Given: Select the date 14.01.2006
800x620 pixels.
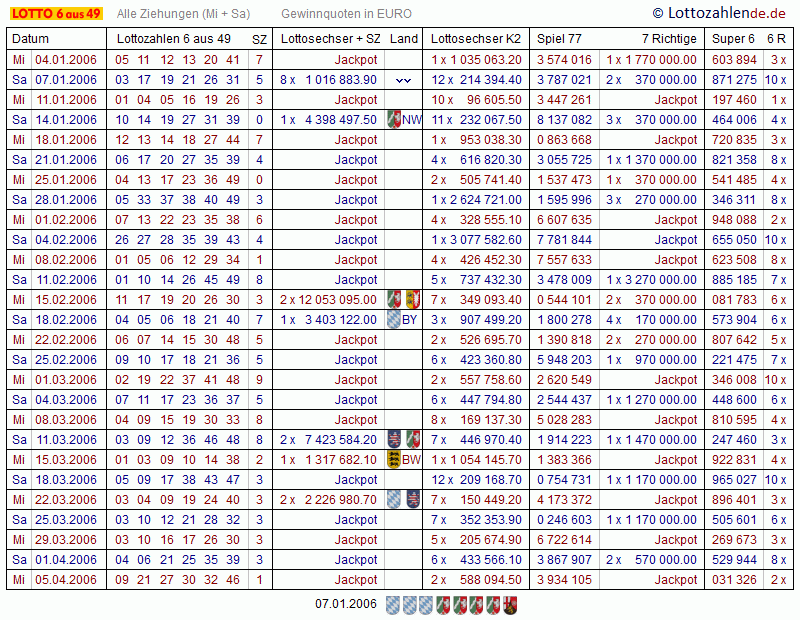Looking at the screenshot, I should coord(66,120).
